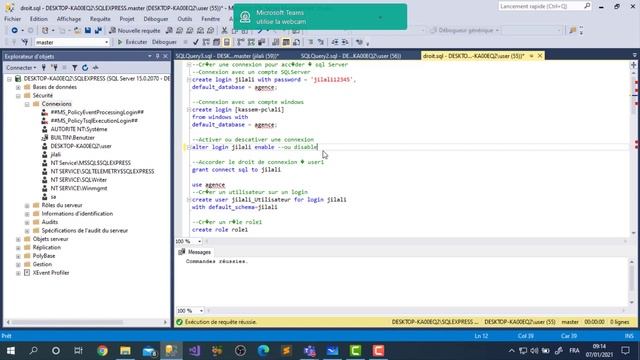Open the Requête menu

[100, 19]
